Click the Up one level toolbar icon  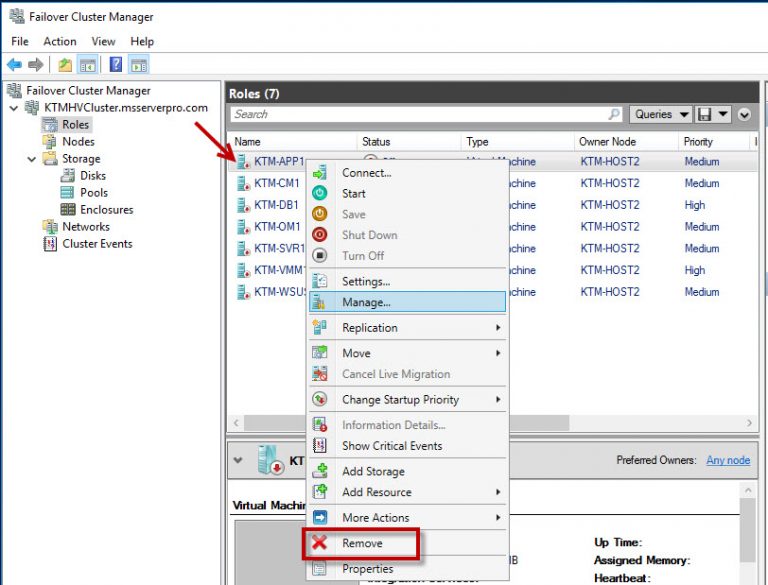coord(65,64)
